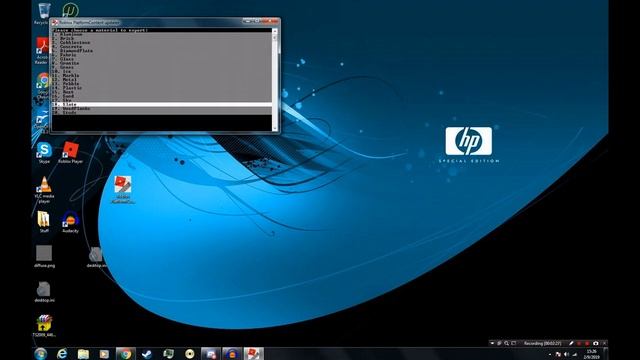Viewport: 640px width, 360px height.
Task: Show hidden system tray icons
Action: pyautogui.click(x=549, y=354)
